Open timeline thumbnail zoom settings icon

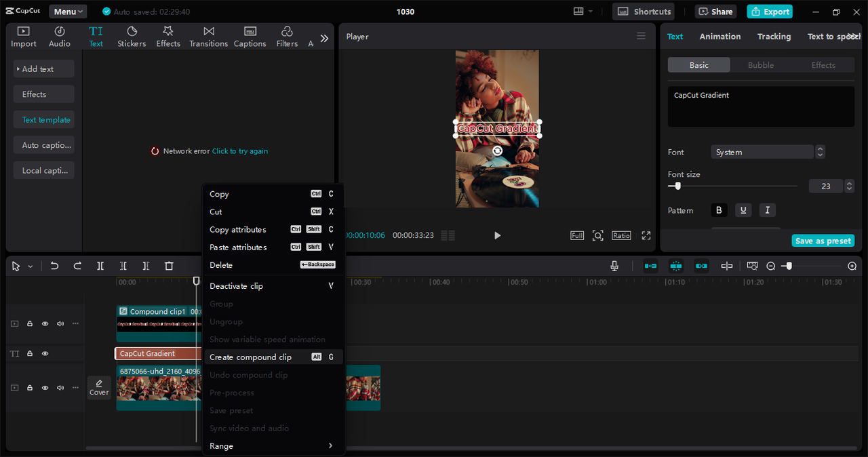pyautogui.click(x=752, y=266)
